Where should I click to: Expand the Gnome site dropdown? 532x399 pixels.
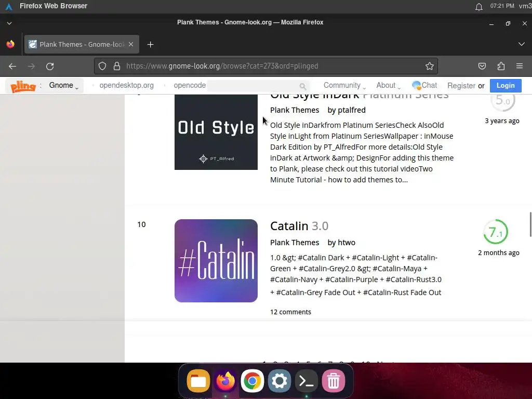(63, 86)
